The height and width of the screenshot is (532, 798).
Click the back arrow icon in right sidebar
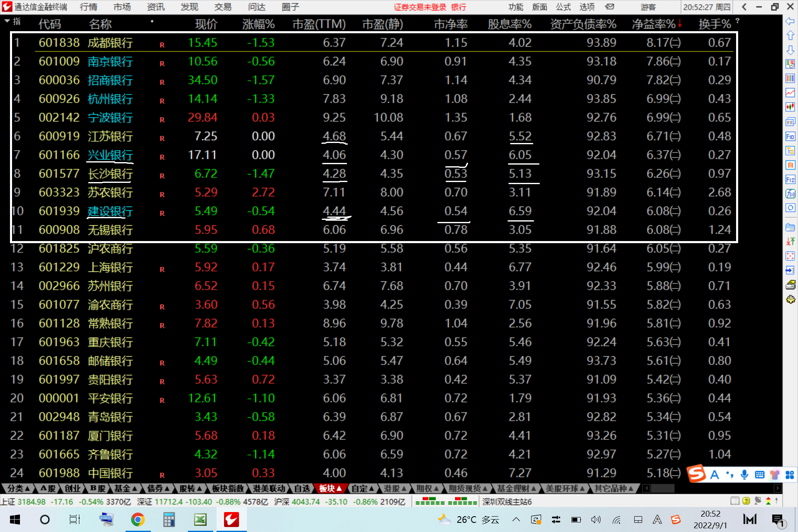click(790, 21)
